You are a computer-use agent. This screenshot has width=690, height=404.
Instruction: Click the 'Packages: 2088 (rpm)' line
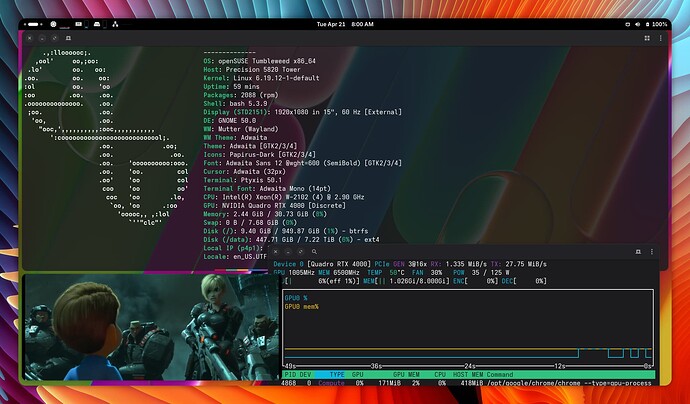coord(241,95)
